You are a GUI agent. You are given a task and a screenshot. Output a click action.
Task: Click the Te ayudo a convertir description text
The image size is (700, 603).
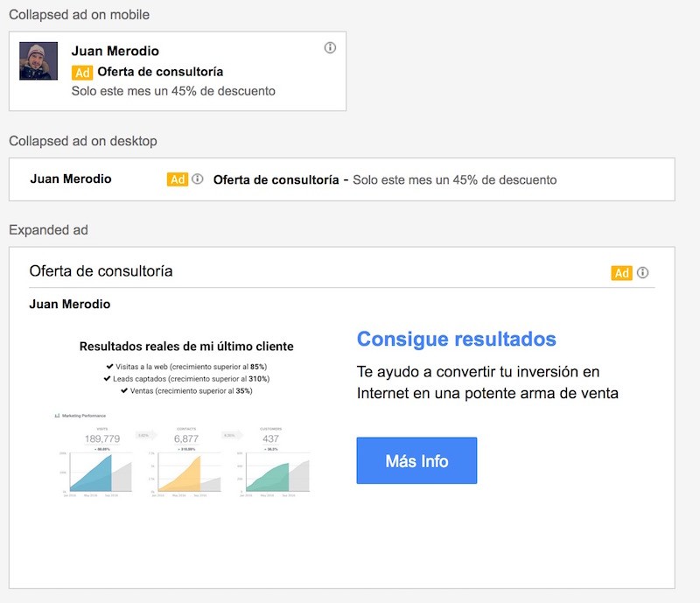[487, 382]
